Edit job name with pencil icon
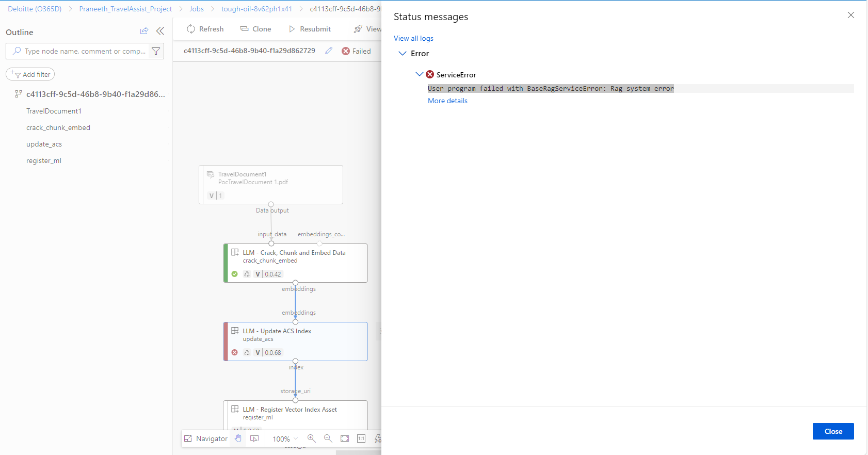Screen dimensions: 868x455 329,51
